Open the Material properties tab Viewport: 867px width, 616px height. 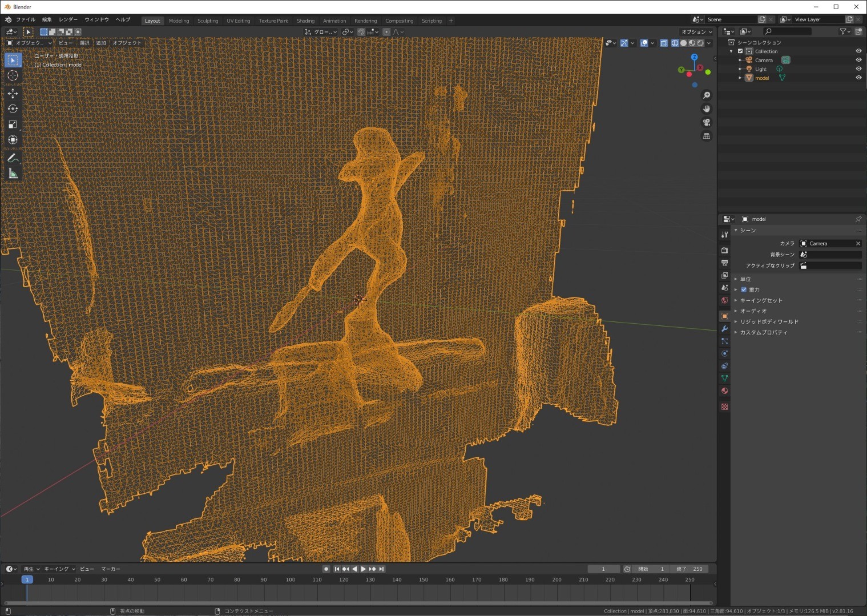[x=724, y=391]
